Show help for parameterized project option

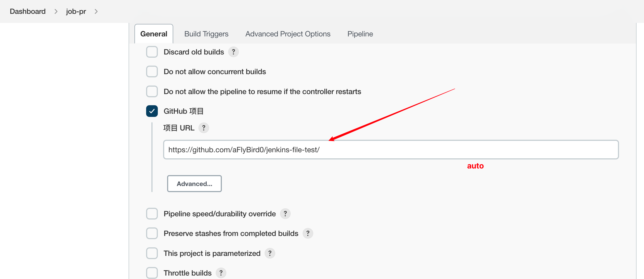(270, 253)
